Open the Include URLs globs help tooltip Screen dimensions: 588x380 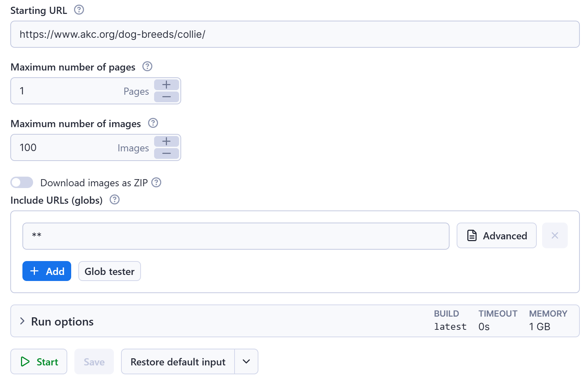(114, 200)
